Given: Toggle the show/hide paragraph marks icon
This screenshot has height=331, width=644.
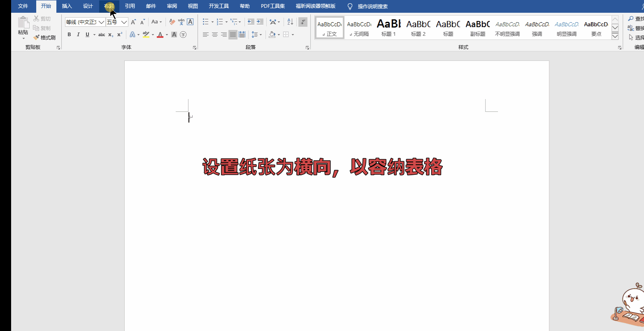Looking at the screenshot, I should pyautogui.click(x=303, y=22).
